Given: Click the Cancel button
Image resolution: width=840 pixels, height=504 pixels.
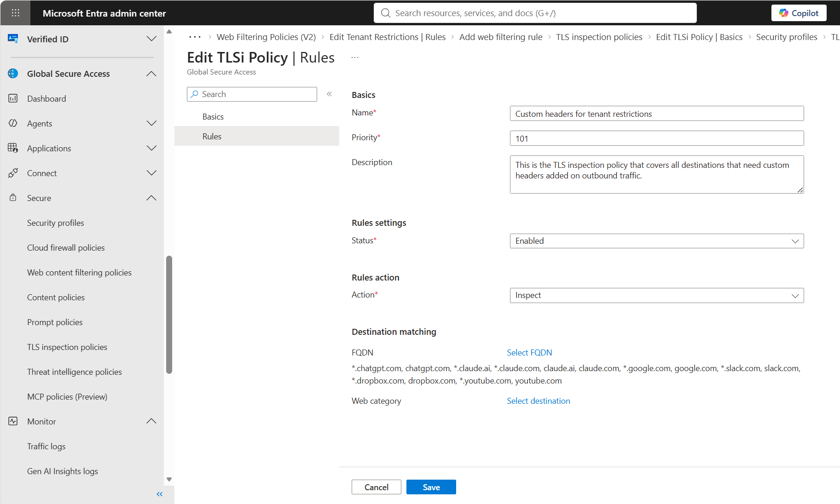Looking at the screenshot, I should (377, 487).
